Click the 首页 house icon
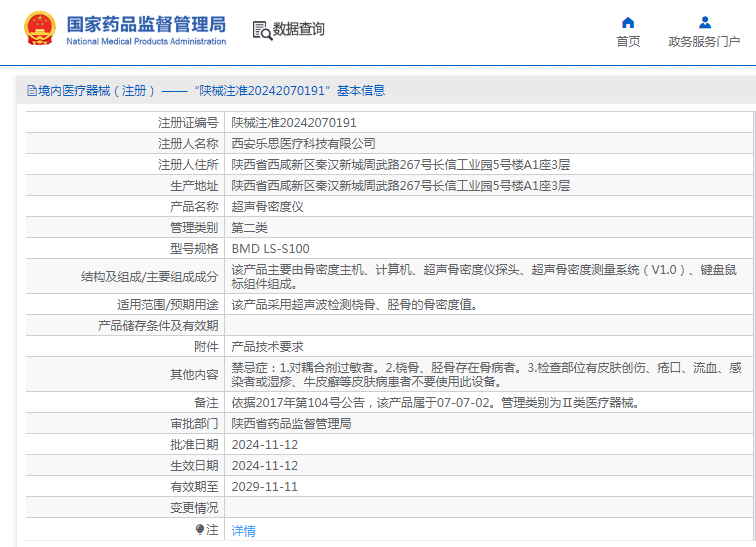The height and width of the screenshot is (547, 756). [628, 22]
